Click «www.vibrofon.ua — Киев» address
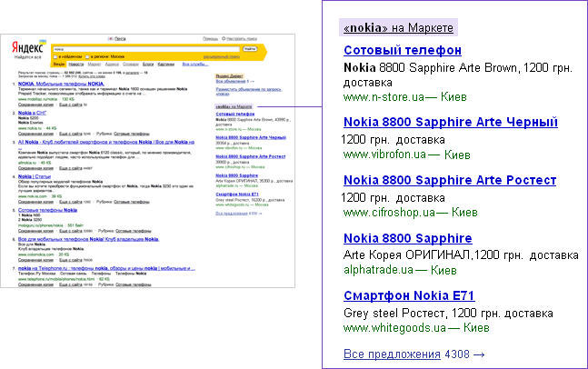 [406, 155]
